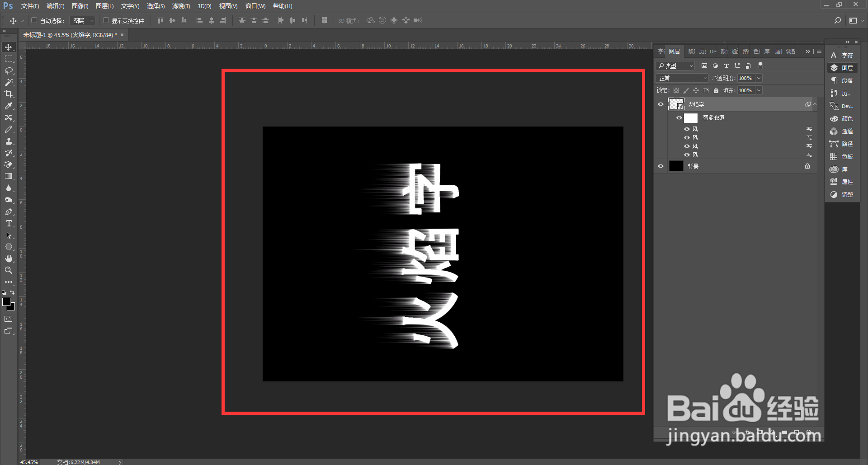Select the Crop tool
Viewport: 868px width, 465px height.
pyautogui.click(x=9, y=94)
